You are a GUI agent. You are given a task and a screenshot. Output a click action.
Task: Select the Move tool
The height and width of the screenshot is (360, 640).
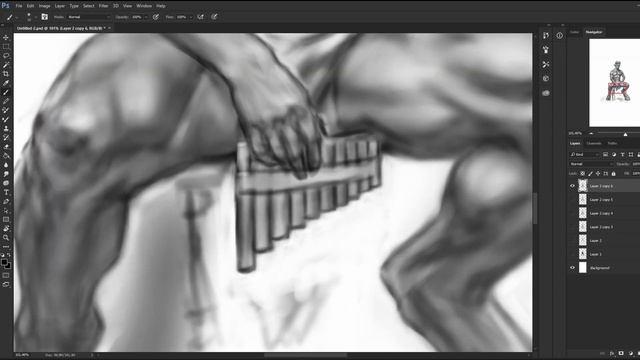tap(6, 38)
